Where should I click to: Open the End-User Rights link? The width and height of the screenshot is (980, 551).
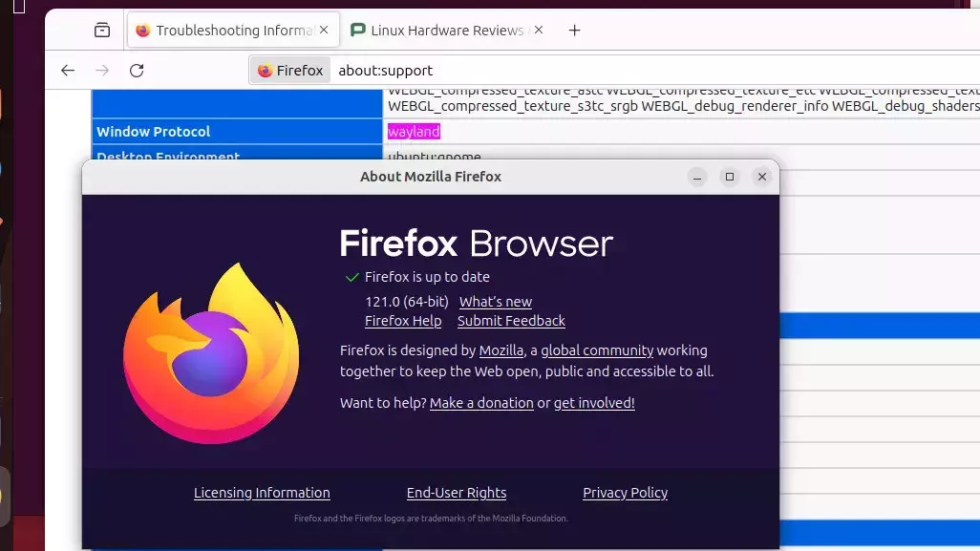point(457,493)
